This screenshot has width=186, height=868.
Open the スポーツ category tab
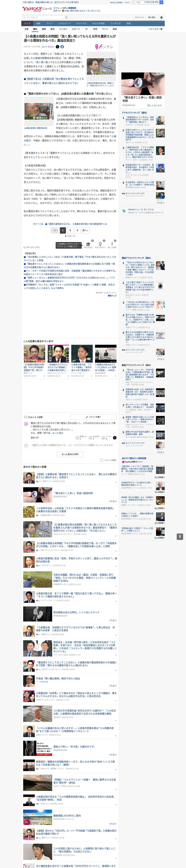pyautogui.click(x=76, y=29)
